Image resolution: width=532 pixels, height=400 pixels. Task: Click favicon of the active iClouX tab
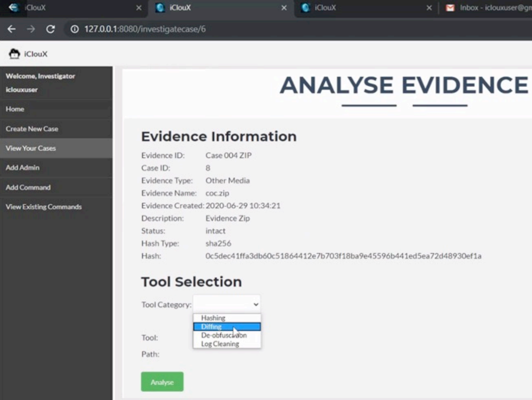pos(160,8)
